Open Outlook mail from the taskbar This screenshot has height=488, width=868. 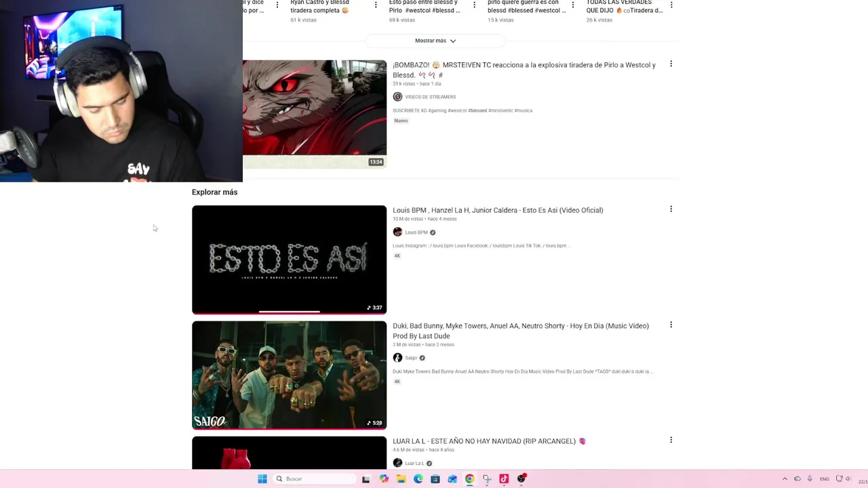coord(452,479)
